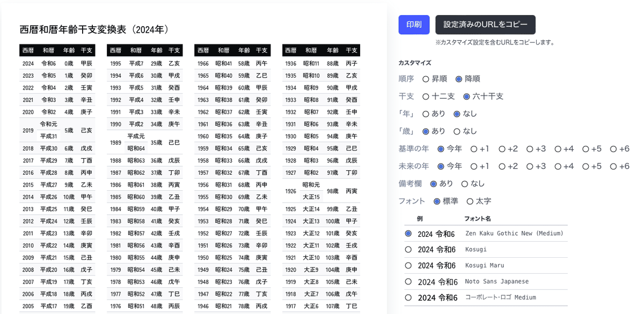Click the 0歳 age cell

click(69, 63)
